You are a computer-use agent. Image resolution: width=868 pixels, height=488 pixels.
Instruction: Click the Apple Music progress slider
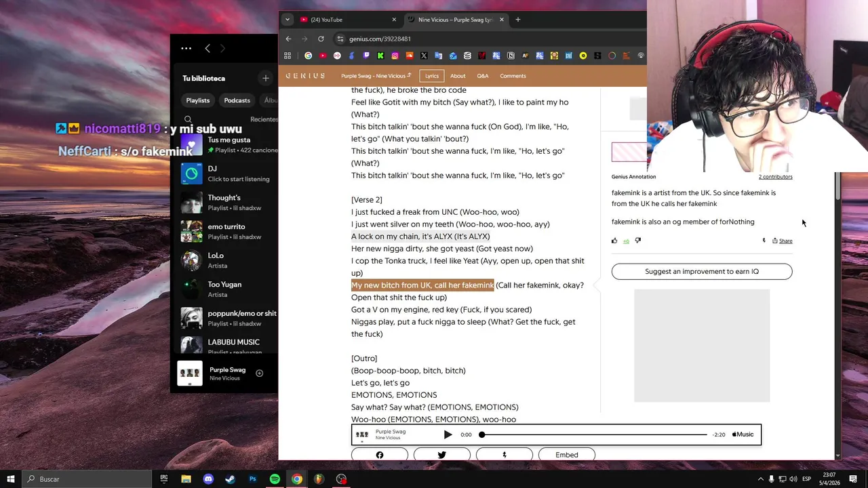click(x=594, y=434)
